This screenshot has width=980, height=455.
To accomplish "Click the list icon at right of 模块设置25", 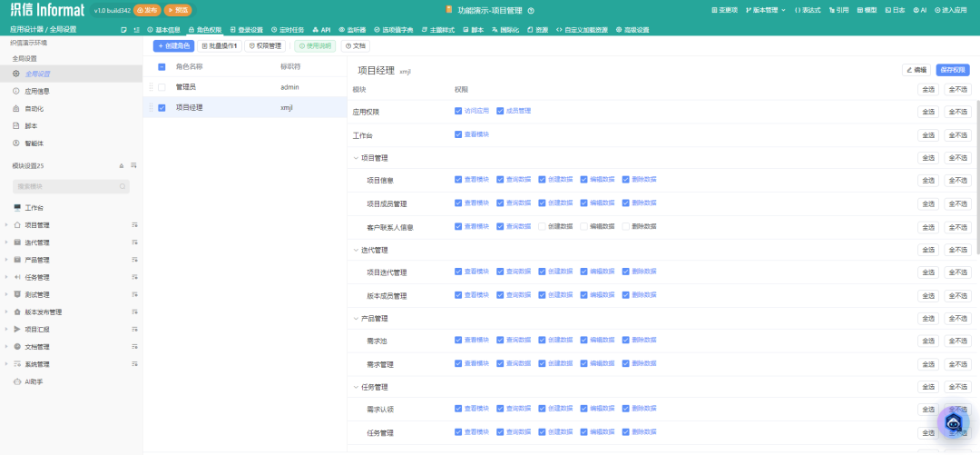I will [x=133, y=166].
